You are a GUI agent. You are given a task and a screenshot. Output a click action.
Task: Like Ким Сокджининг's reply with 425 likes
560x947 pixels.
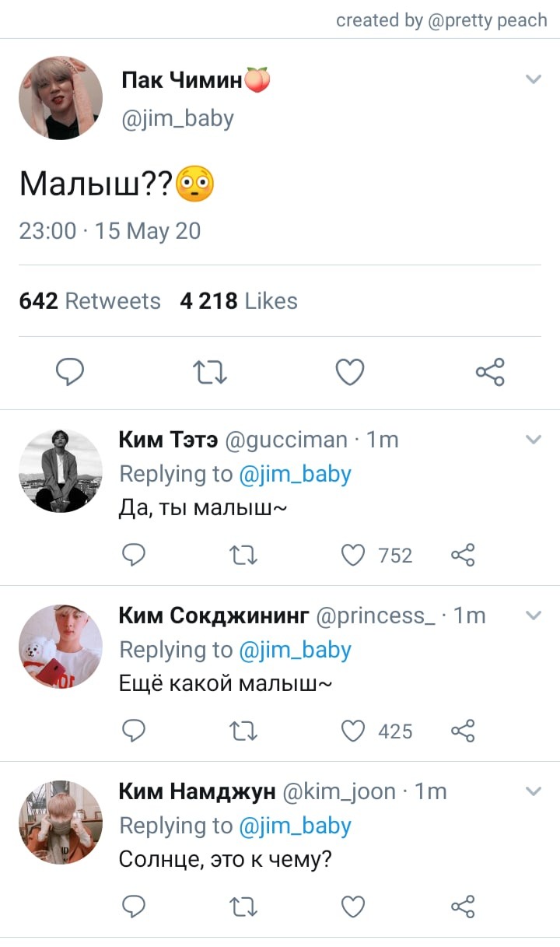pyautogui.click(x=354, y=731)
